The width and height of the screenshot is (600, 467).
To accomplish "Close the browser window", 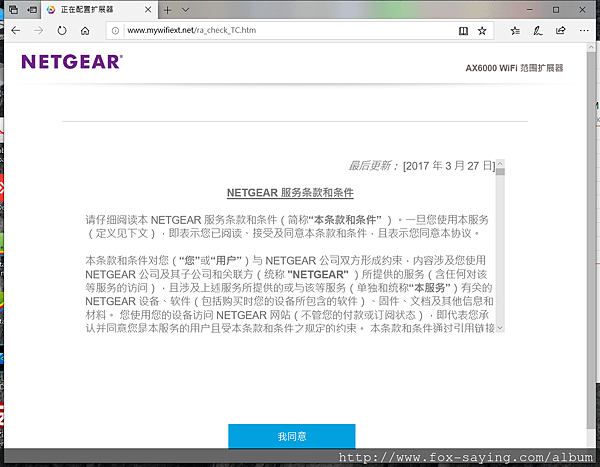I will tap(582, 10).
